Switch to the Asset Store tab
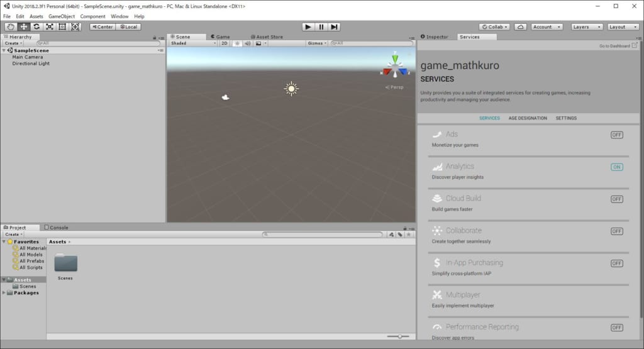Image resolution: width=644 pixels, height=349 pixels. [267, 36]
